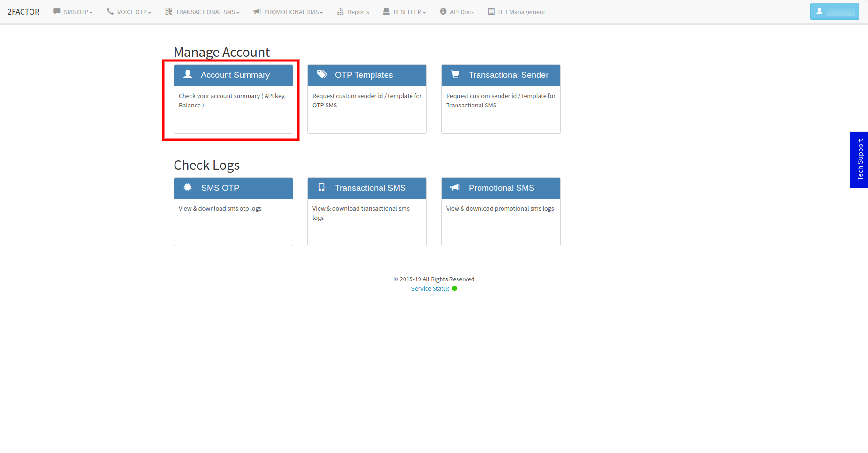Open the Tech Support side tab
Viewport: 868px width, 453px height.
(859, 159)
